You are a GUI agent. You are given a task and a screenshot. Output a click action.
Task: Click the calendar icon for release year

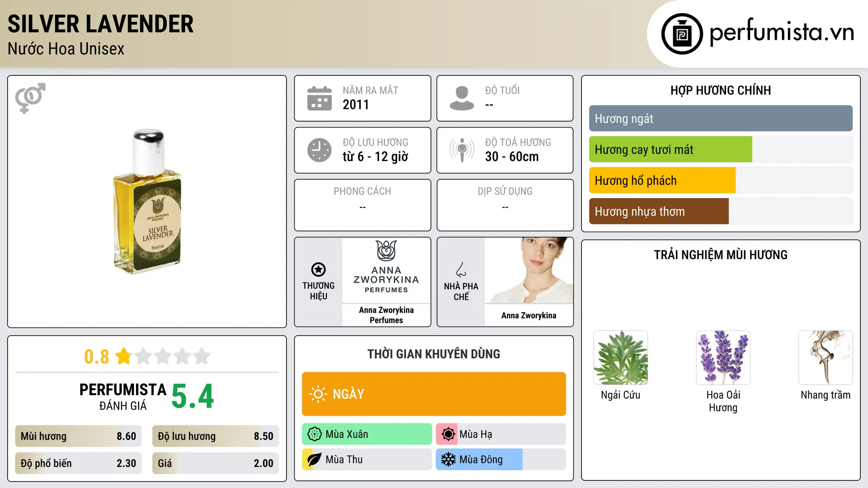320,98
